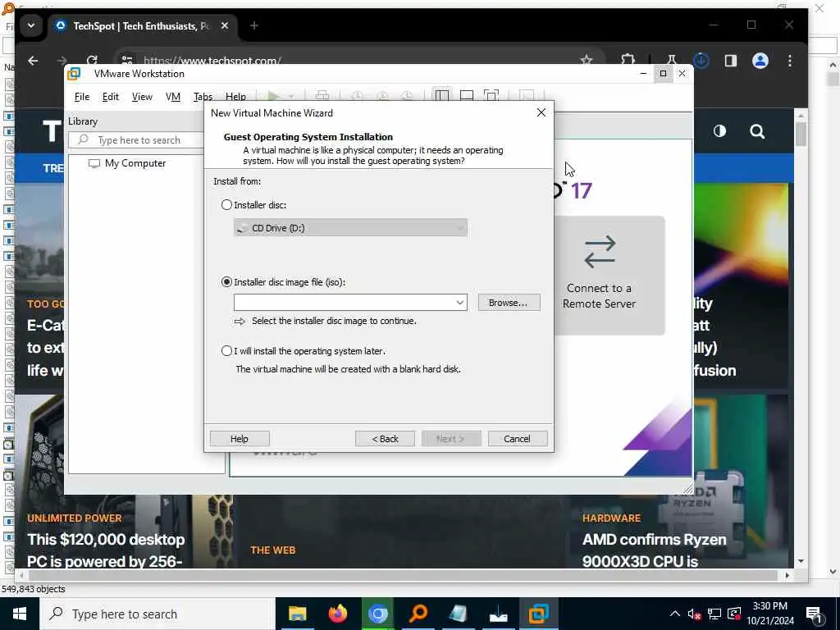
Task: Click the Next > button in the wizard
Action: click(x=451, y=439)
